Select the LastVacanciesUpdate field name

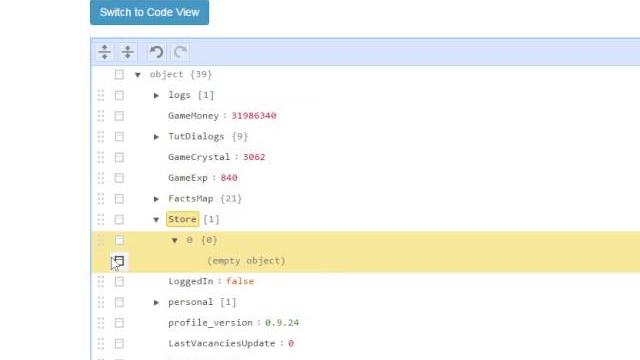[x=222, y=344]
